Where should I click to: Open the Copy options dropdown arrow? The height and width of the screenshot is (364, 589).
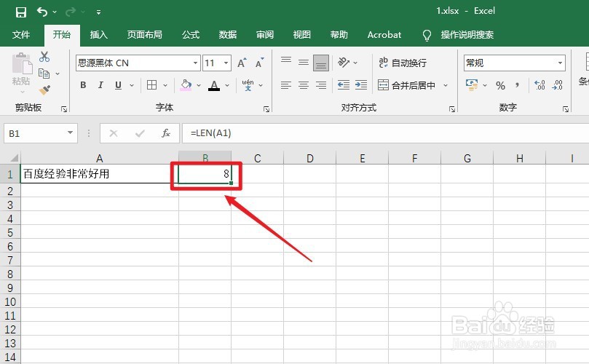pyautogui.click(x=58, y=74)
